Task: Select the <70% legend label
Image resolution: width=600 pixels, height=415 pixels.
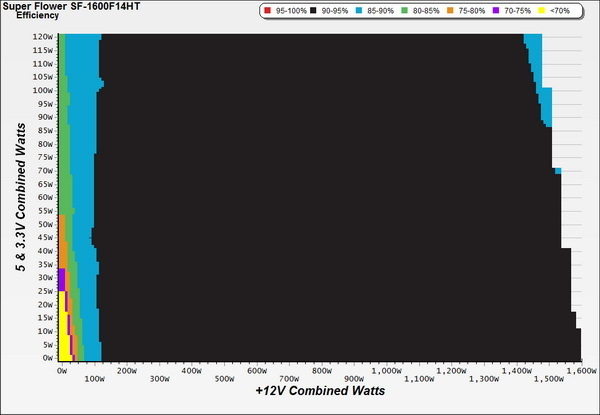Action: [560, 11]
